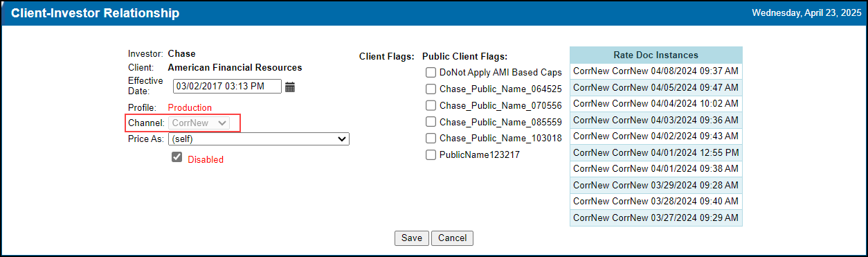
Task: Select rate doc CorrNew 04/02/2024 09:43 AM
Action: click(655, 136)
